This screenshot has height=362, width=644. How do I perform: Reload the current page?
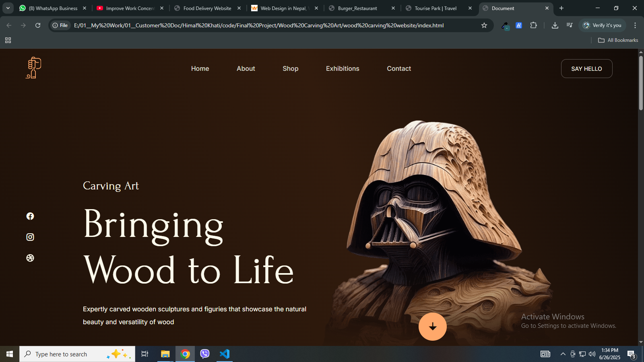coord(38,25)
